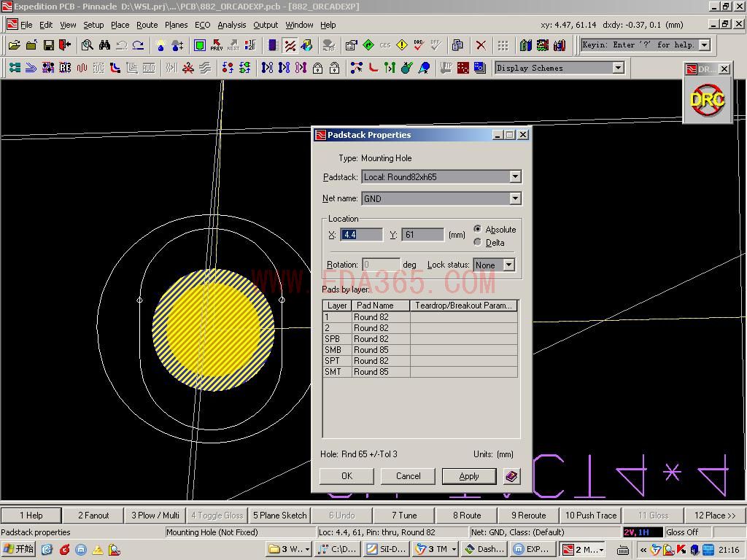Click the Apply button in dialog
This screenshot has height=560, width=747.
(469, 476)
